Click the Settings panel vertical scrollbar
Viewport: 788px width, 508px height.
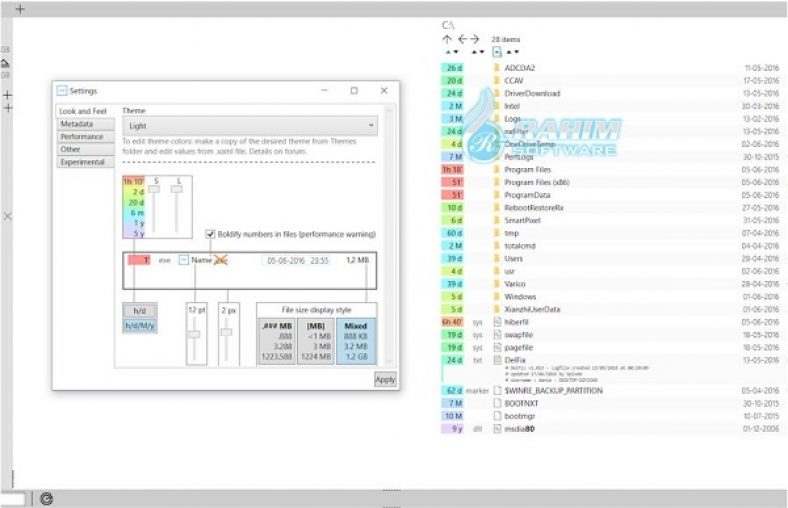point(388,235)
